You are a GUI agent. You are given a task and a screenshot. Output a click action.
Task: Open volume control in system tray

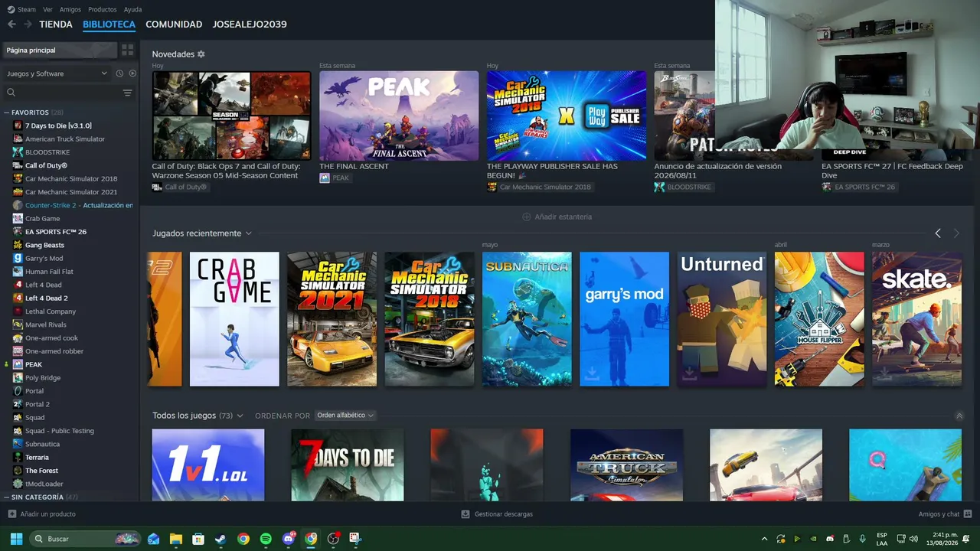point(913,539)
